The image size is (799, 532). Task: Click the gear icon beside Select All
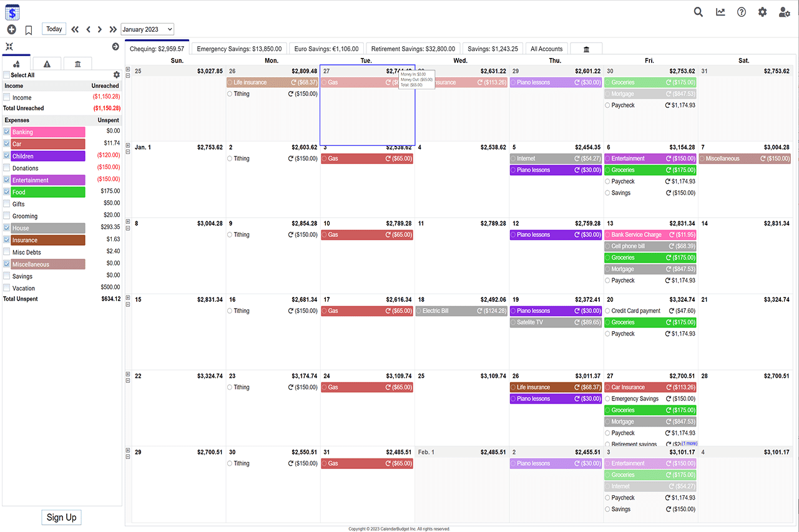pyautogui.click(x=116, y=75)
